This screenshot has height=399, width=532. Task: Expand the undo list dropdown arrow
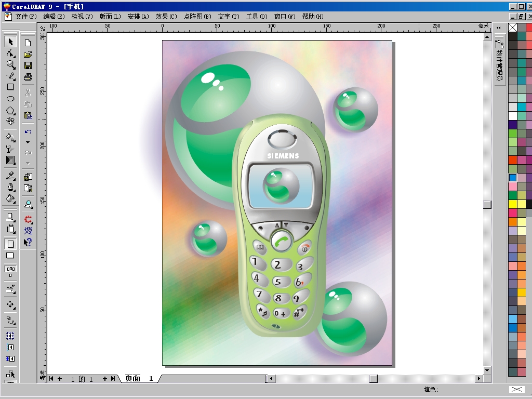(x=28, y=142)
